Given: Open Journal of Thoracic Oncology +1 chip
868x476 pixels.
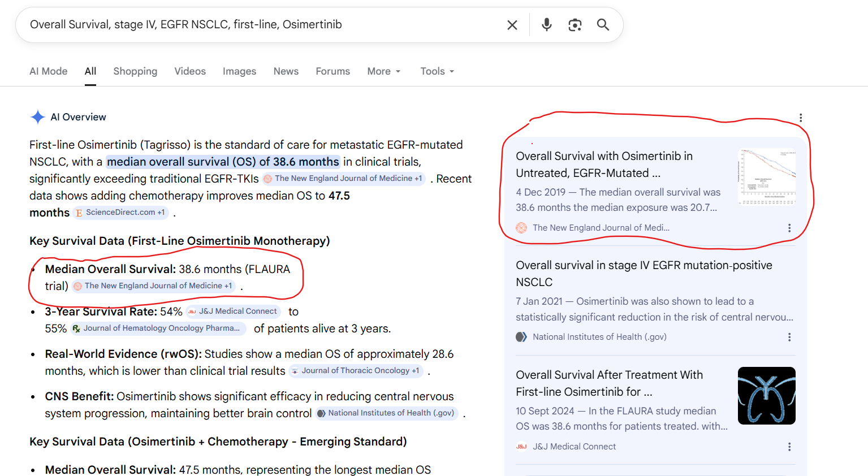Looking at the screenshot, I should pos(356,371).
